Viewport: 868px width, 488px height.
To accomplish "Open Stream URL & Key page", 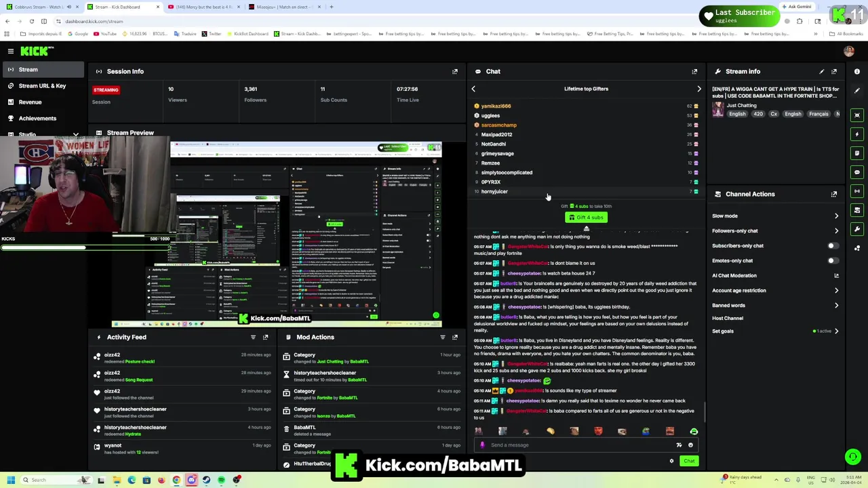I will click(42, 86).
